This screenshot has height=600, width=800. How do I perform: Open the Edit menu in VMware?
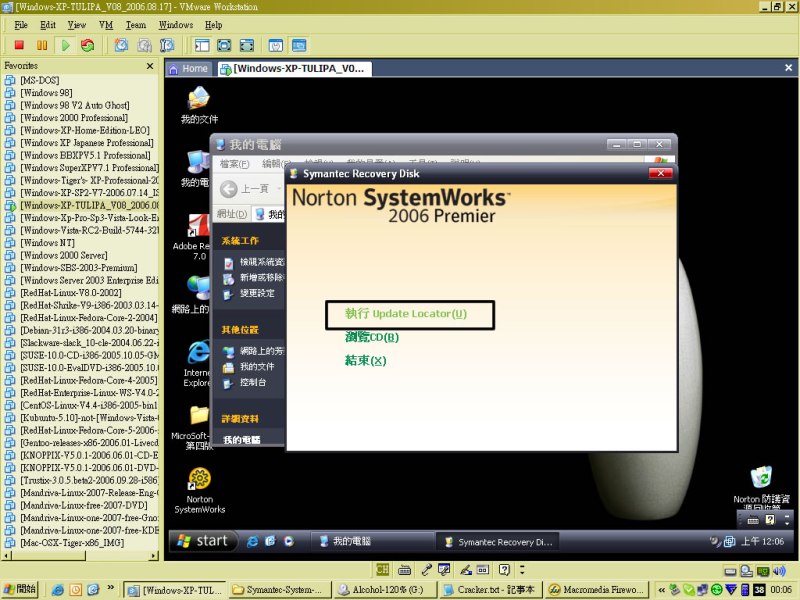point(47,25)
